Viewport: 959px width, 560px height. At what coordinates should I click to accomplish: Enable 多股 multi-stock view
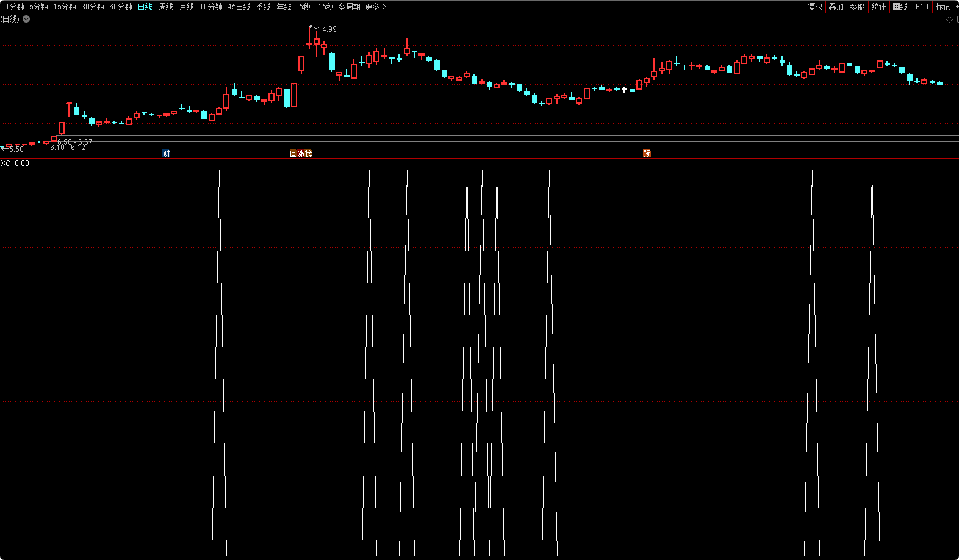pyautogui.click(x=857, y=7)
